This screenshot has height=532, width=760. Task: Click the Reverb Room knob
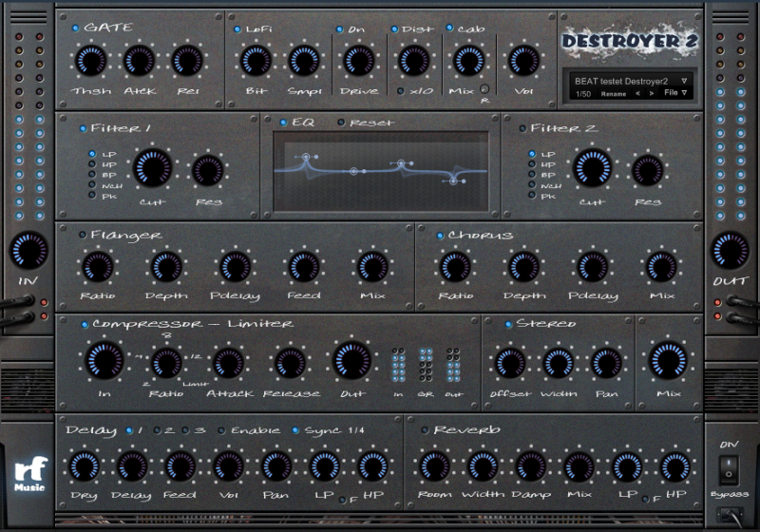pyautogui.click(x=434, y=466)
